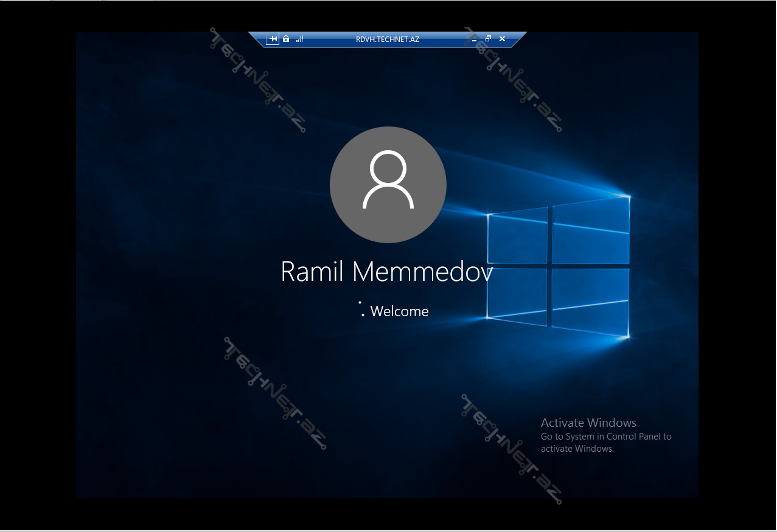
Task: Click the Activate Windows watermark heading
Action: [588, 423]
